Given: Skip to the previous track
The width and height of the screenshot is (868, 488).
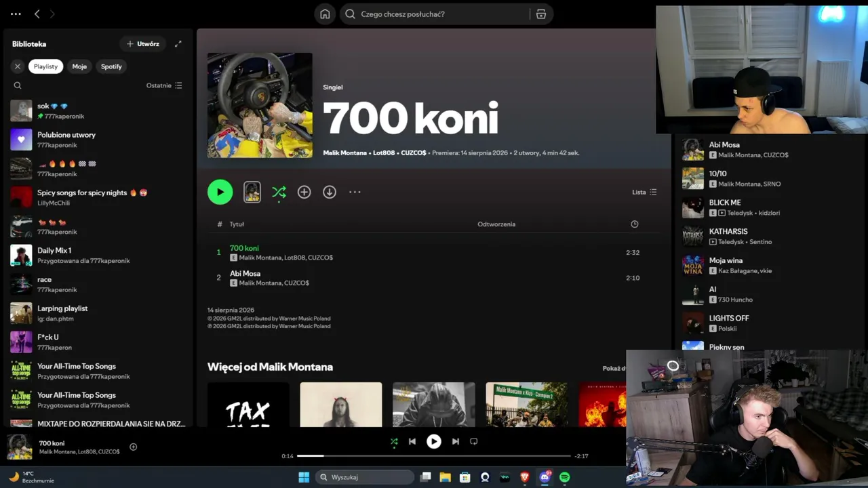Looking at the screenshot, I should point(412,442).
